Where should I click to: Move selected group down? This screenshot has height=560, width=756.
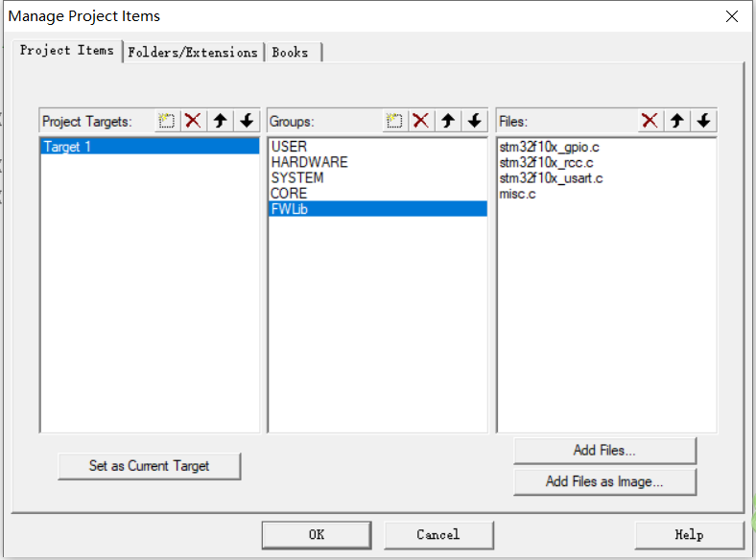[475, 121]
